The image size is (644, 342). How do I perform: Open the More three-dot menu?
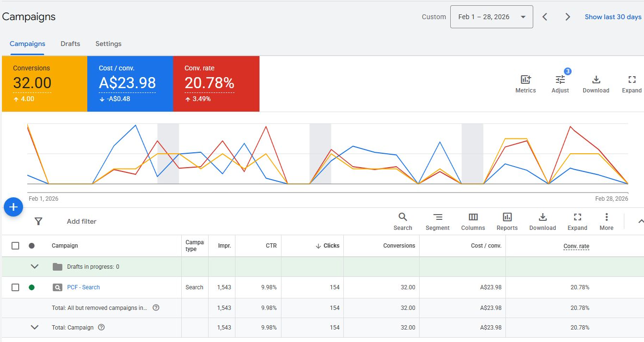coord(606,217)
